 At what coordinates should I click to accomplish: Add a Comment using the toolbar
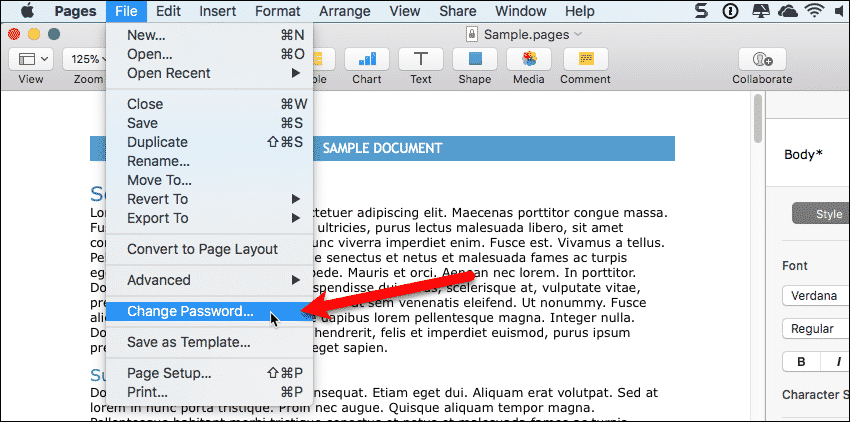[585, 59]
